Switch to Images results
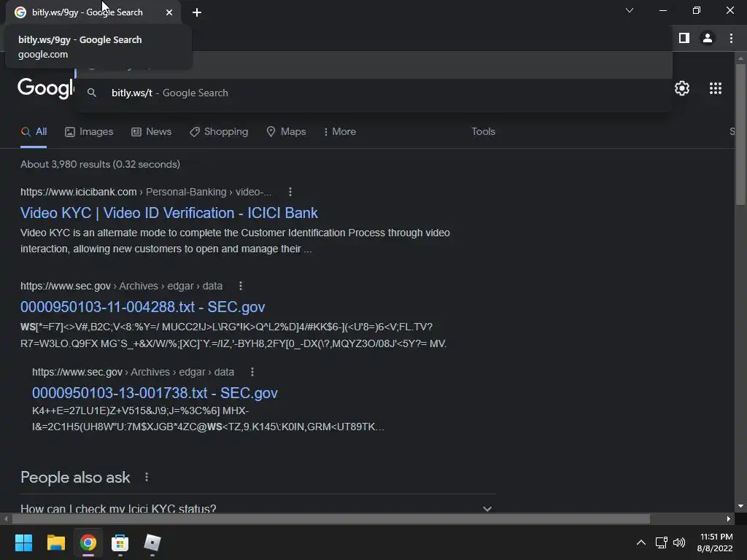 pos(89,131)
